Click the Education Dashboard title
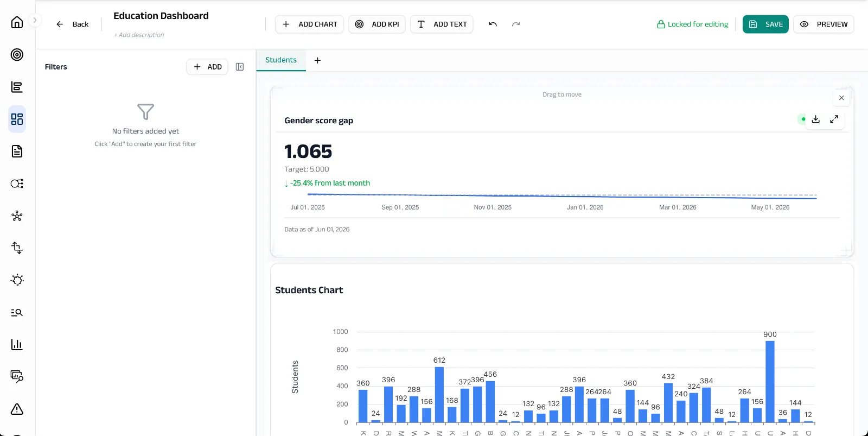868x436 pixels. [161, 16]
